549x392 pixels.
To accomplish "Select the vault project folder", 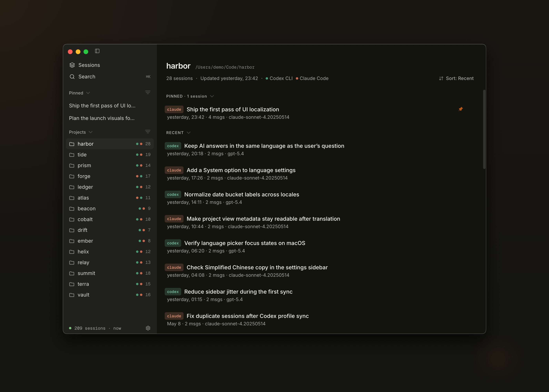I will (110, 295).
